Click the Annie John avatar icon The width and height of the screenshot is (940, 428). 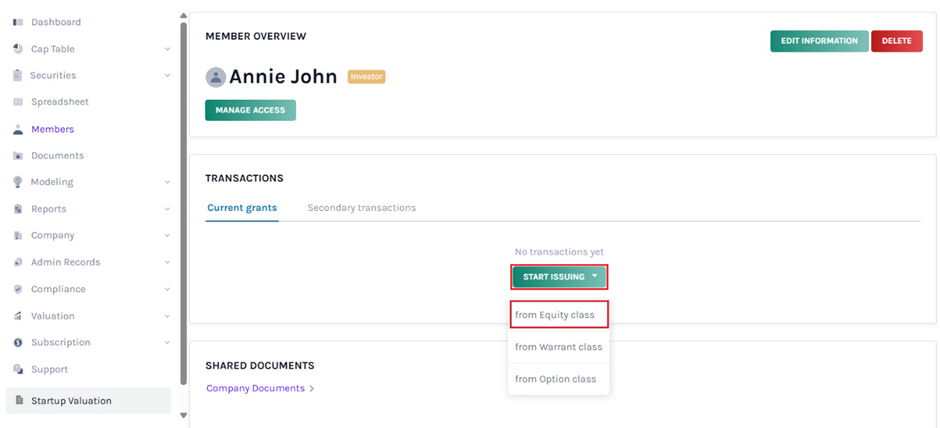215,77
